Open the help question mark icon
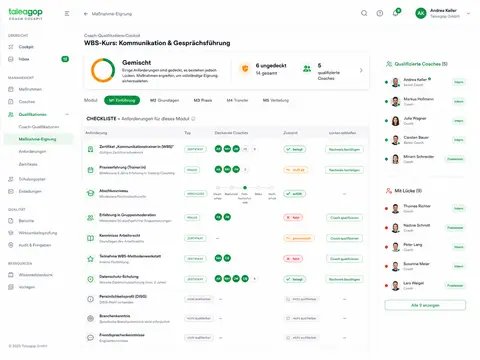The width and height of the screenshot is (480, 360). [380, 13]
